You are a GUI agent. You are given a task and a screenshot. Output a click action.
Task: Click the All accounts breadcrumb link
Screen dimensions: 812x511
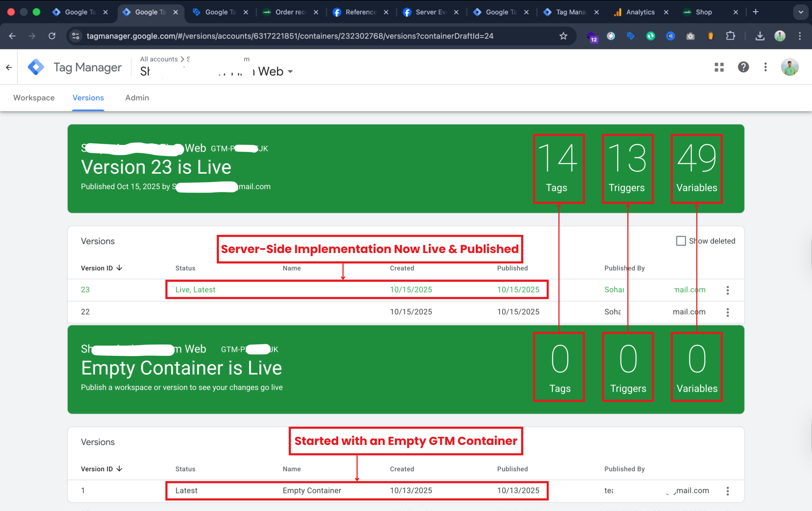[x=159, y=59]
